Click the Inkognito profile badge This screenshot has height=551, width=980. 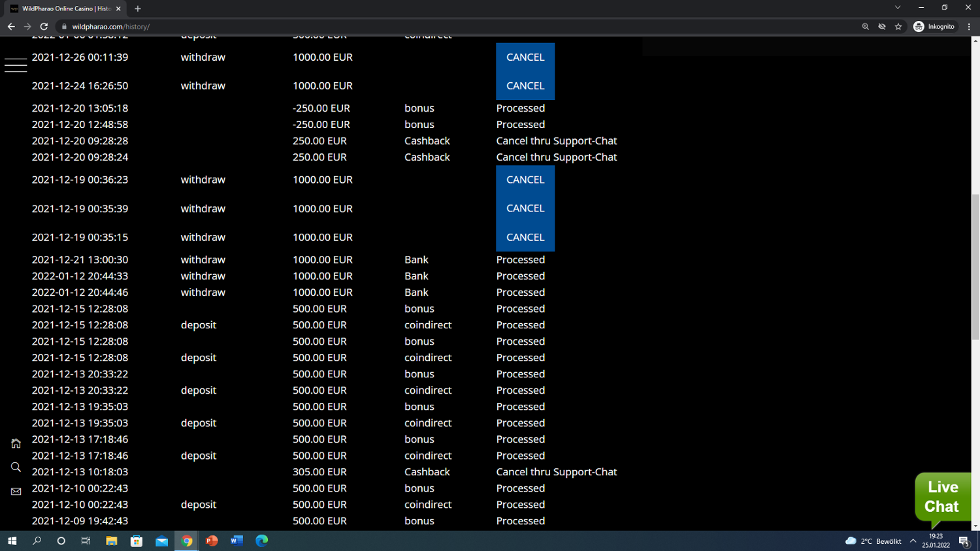(x=934, y=27)
